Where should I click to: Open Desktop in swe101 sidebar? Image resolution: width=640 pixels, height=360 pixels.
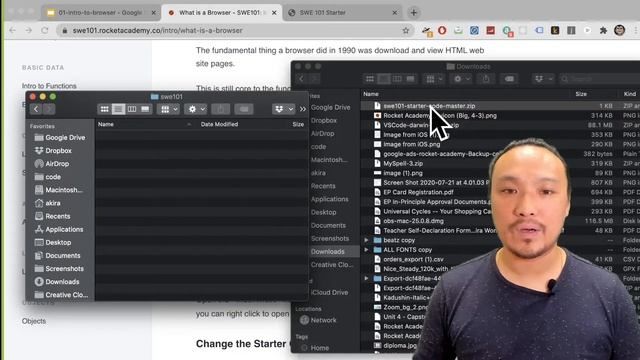pyautogui.click(x=53, y=242)
